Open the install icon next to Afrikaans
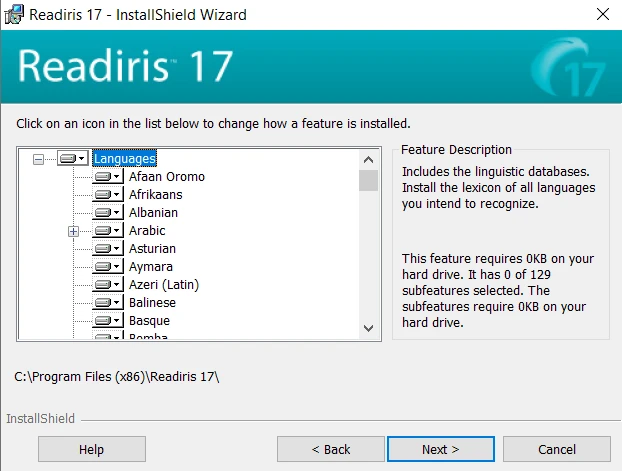Image resolution: width=622 pixels, height=471 pixels. coord(107,195)
